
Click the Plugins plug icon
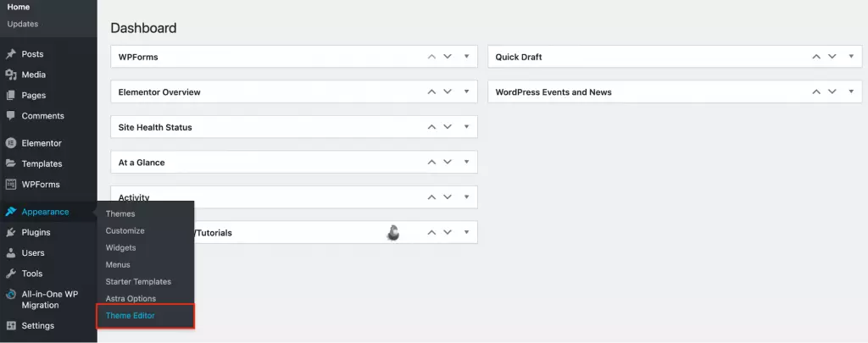11,232
